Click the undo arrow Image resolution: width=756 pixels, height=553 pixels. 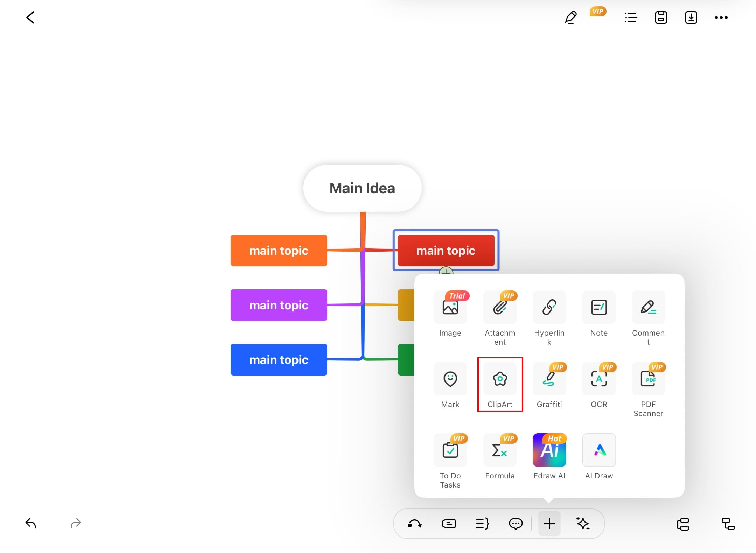(31, 524)
